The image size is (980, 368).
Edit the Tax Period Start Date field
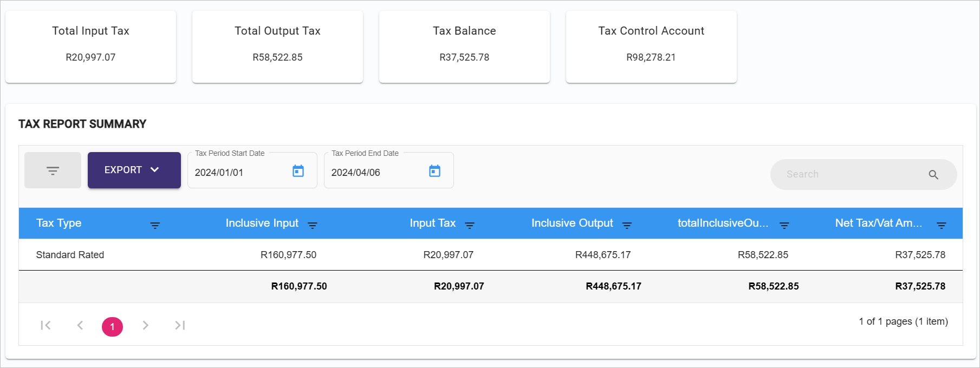coord(238,173)
